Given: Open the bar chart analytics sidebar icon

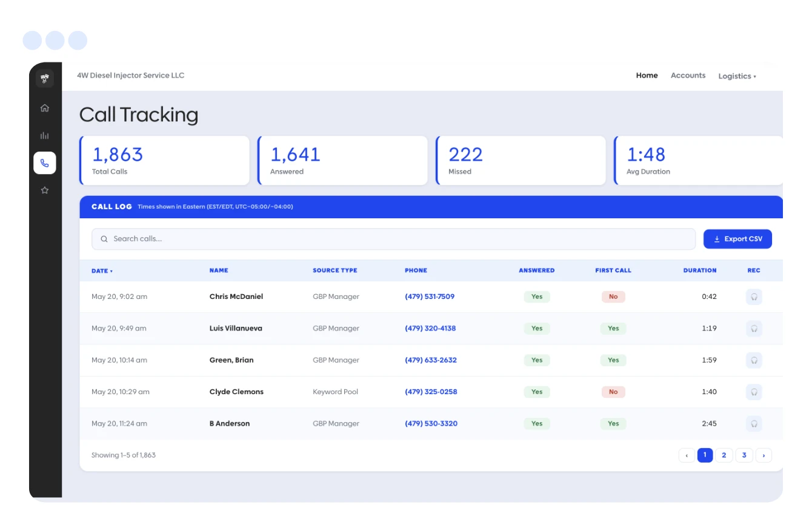Looking at the screenshot, I should tap(45, 135).
